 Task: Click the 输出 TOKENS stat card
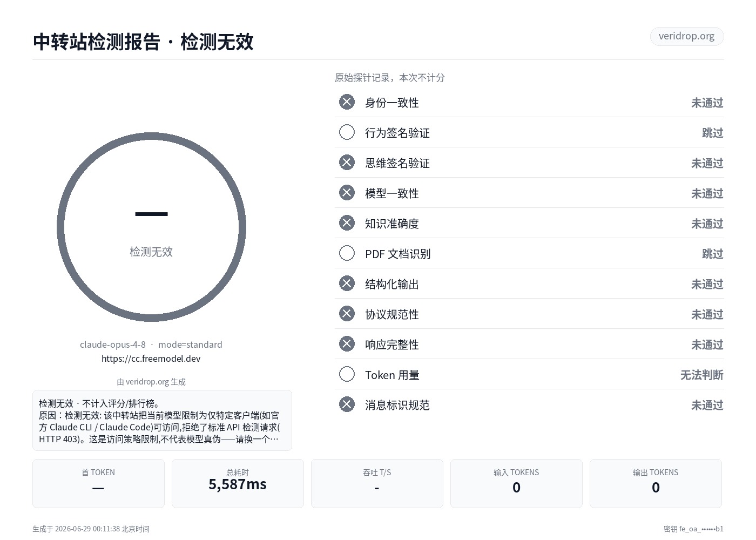656,483
